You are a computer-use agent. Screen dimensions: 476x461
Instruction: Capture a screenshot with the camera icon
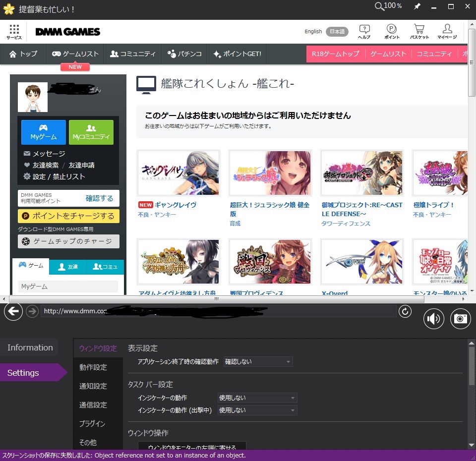(x=460, y=319)
